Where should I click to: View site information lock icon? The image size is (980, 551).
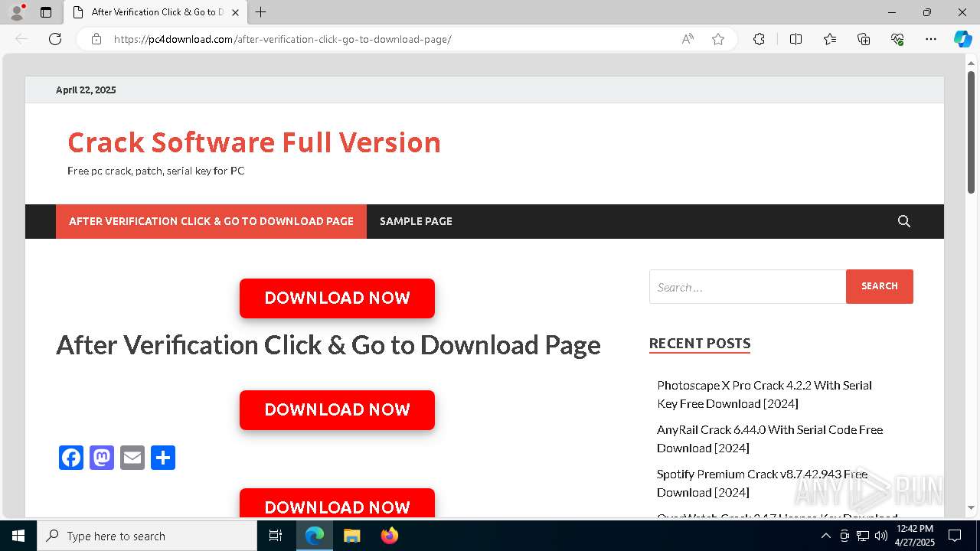pos(96,39)
